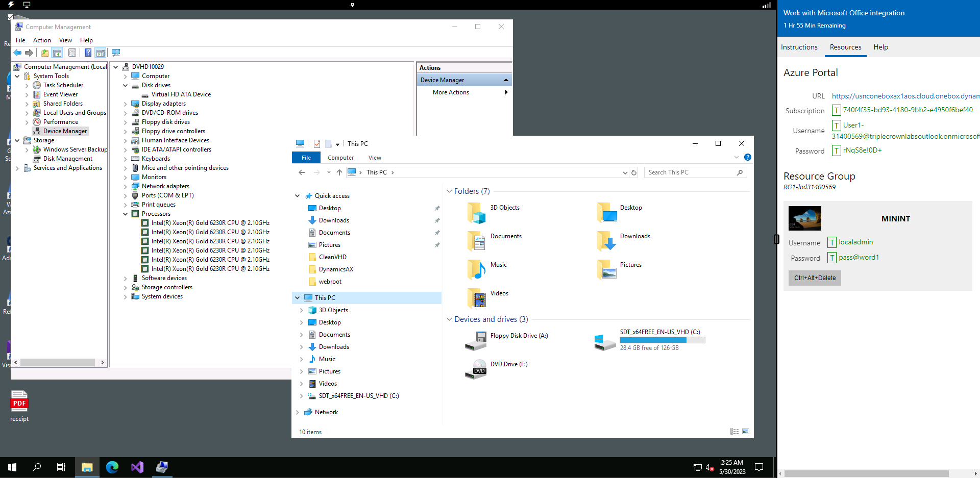Open Properties toolbar icon in Computer Management
980x478 pixels.
72,53
